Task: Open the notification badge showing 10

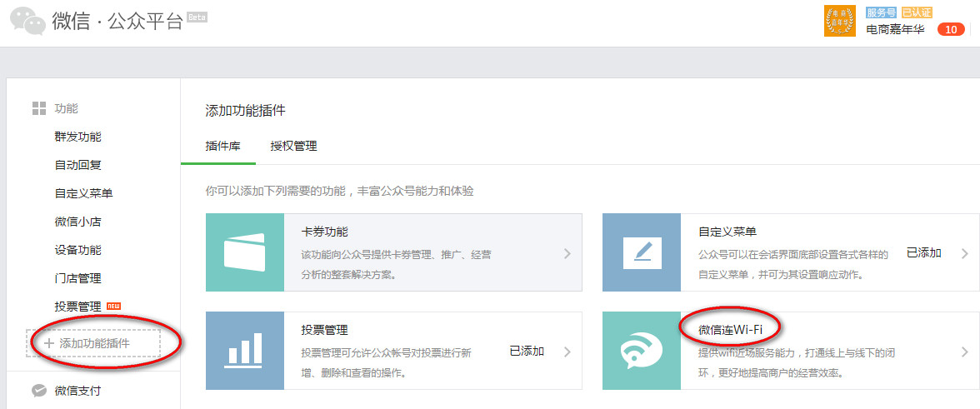Action: coord(952,29)
